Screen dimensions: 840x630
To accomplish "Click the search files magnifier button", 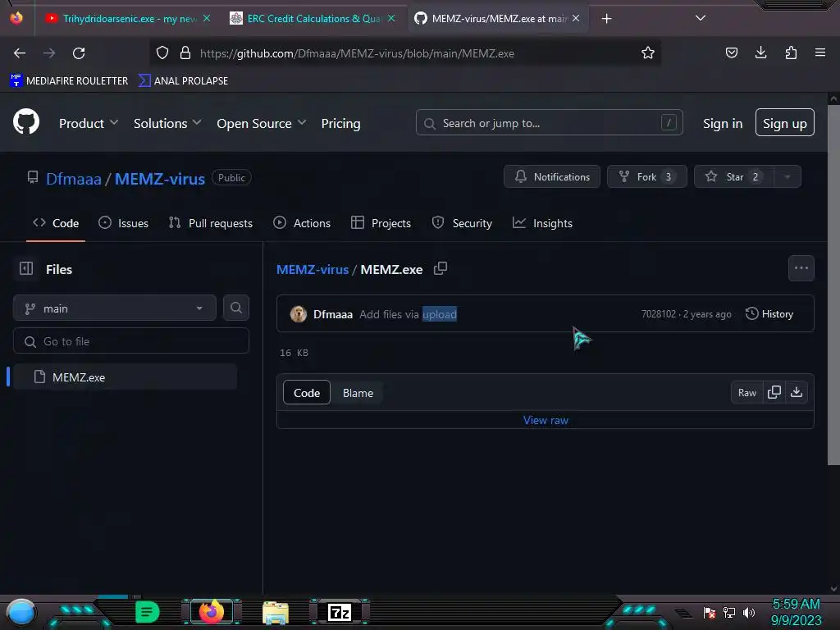I will coord(235,308).
